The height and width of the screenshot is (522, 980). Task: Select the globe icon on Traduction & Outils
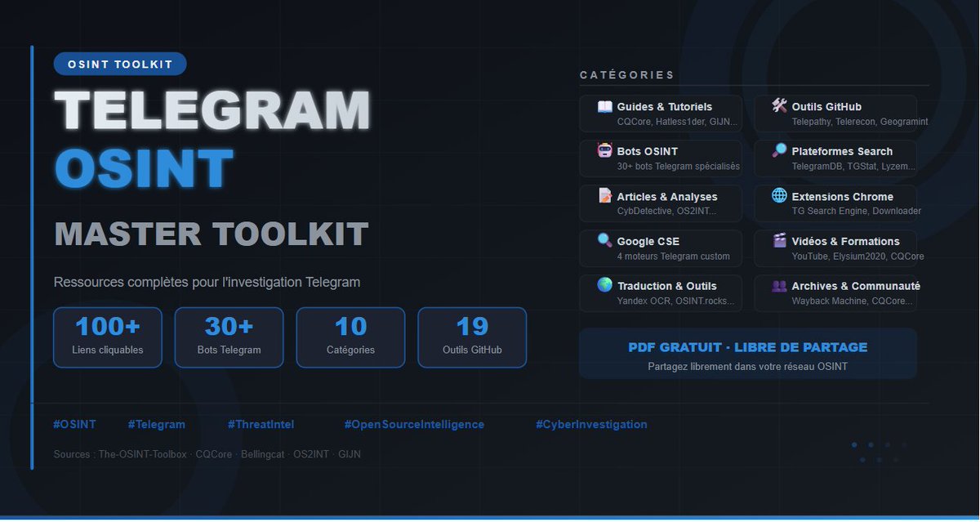pos(604,285)
